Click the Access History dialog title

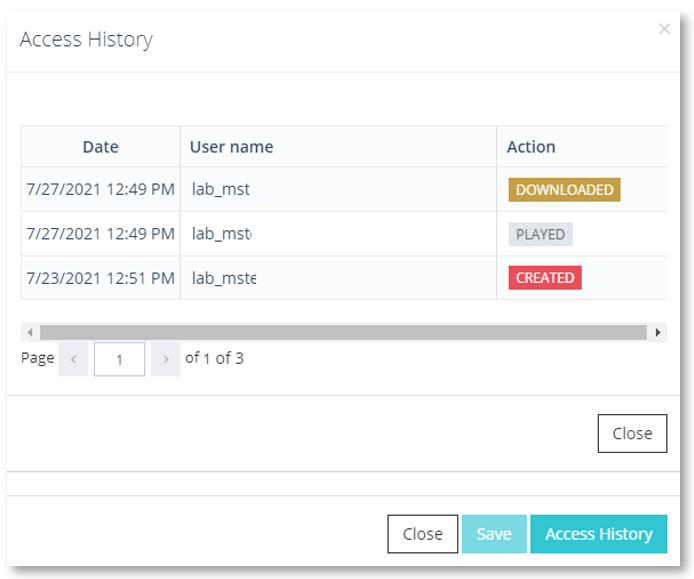click(x=86, y=39)
